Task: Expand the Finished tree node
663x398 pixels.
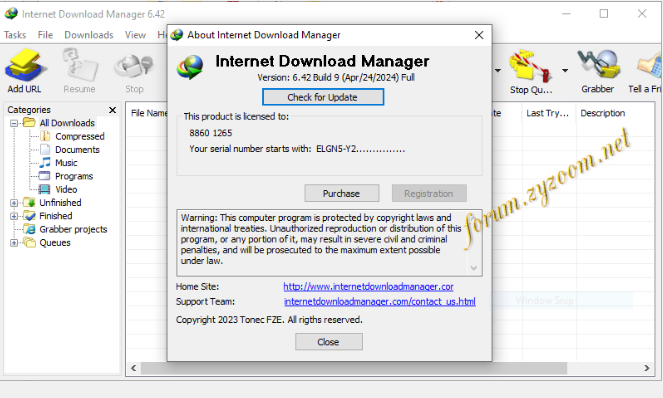Action: pyautogui.click(x=14, y=216)
